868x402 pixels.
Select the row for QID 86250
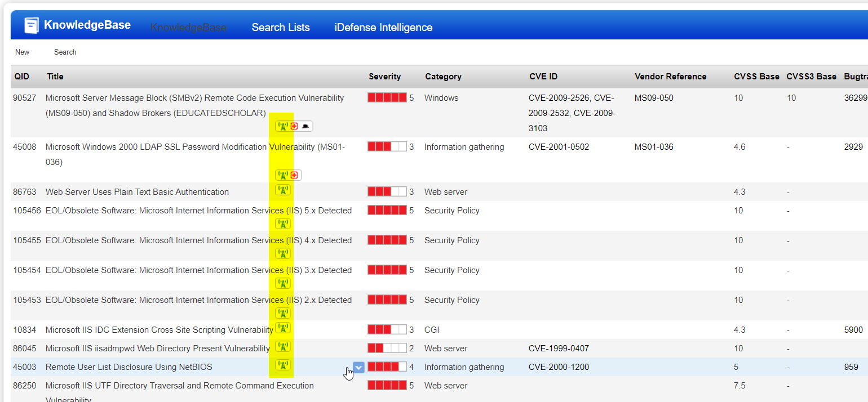179,386
